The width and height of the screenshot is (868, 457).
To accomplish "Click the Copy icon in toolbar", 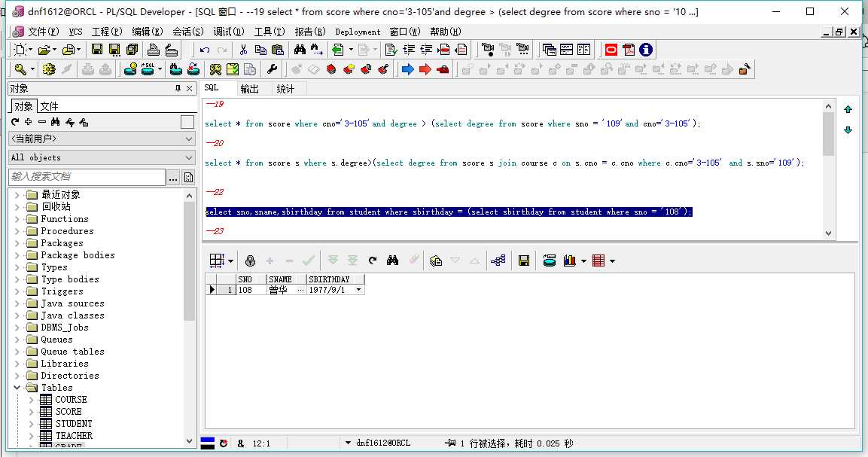I will point(260,50).
